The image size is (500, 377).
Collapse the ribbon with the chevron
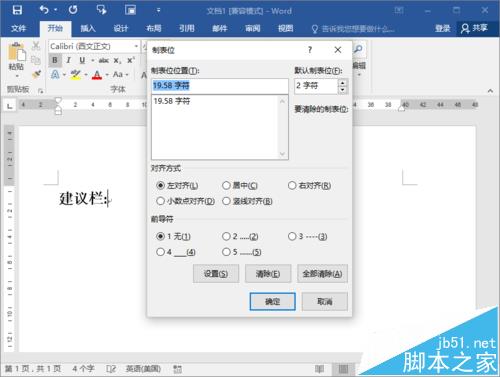click(x=490, y=91)
